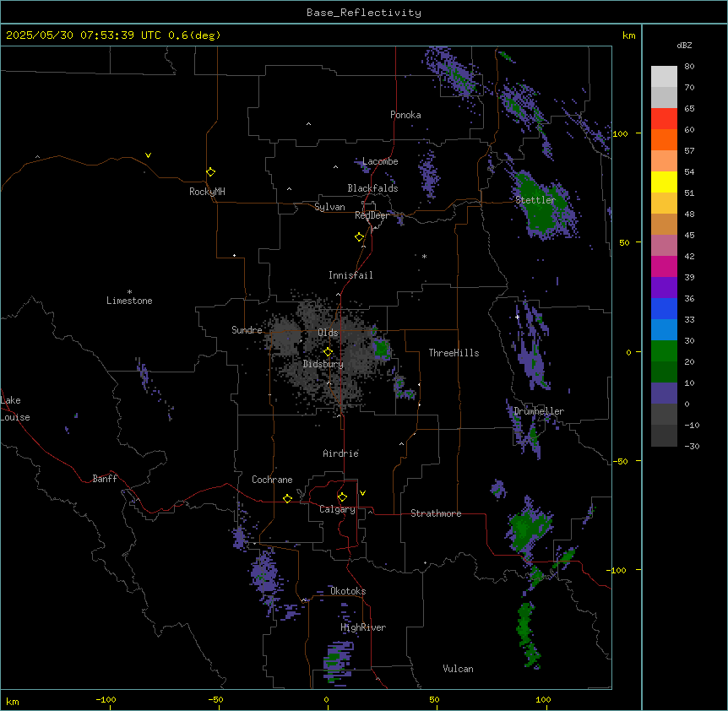Click the Vulcan label
Screen dimensions: 728x711
point(459,670)
